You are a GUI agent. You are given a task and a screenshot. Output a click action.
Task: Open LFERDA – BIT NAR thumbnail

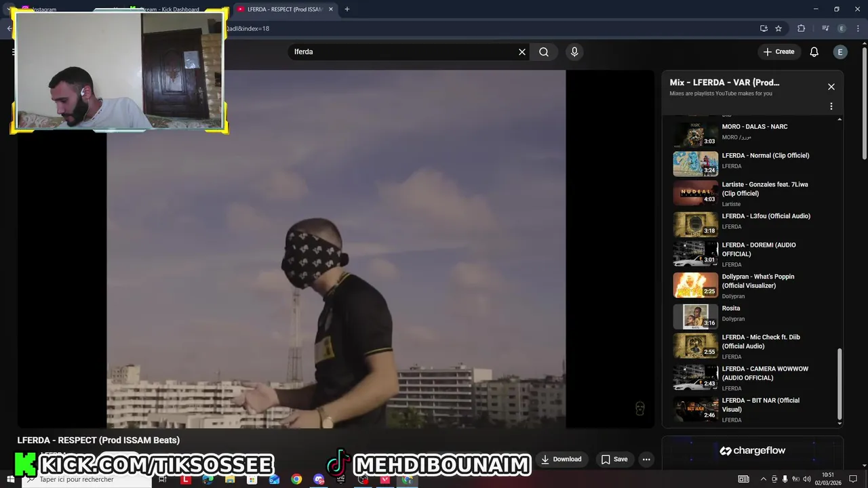[x=695, y=409]
